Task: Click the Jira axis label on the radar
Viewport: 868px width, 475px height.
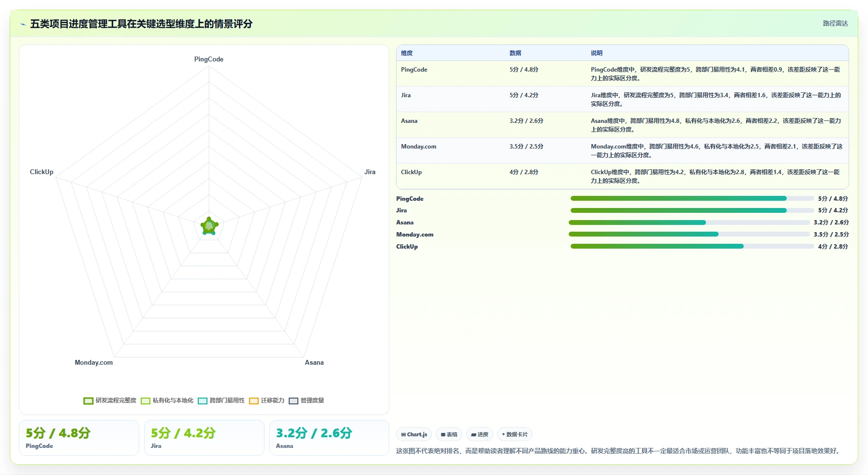Action: (x=370, y=172)
